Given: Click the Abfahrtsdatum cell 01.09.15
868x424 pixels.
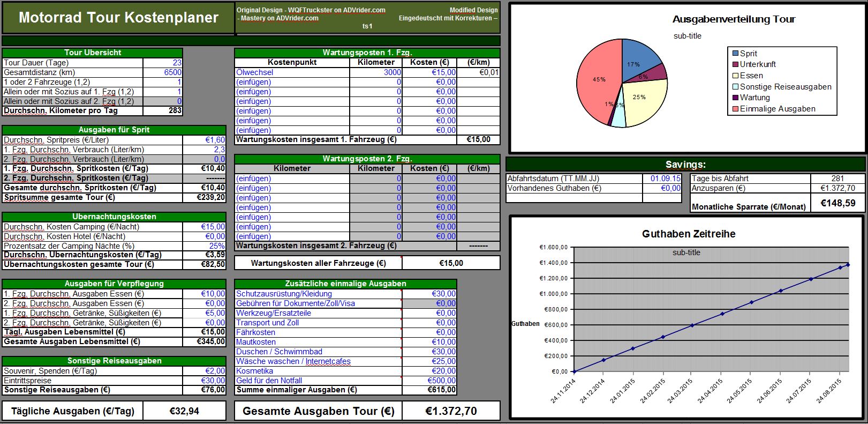Looking at the screenshot, I should (662, 178).
